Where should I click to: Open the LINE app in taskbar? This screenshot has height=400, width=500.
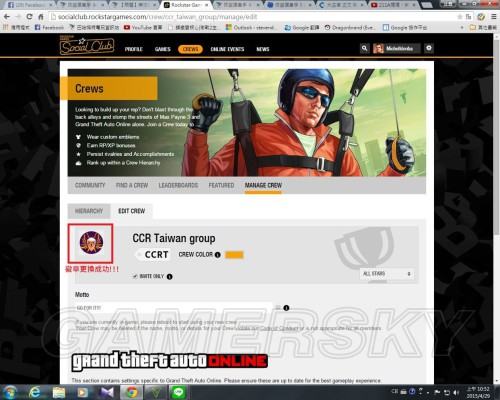(x=178, y=392)
